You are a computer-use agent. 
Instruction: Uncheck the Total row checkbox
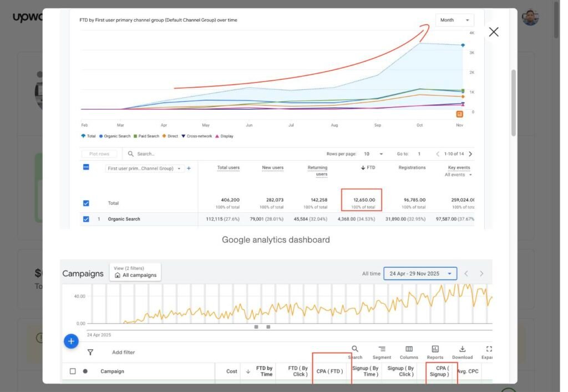(x=86, y=203)
